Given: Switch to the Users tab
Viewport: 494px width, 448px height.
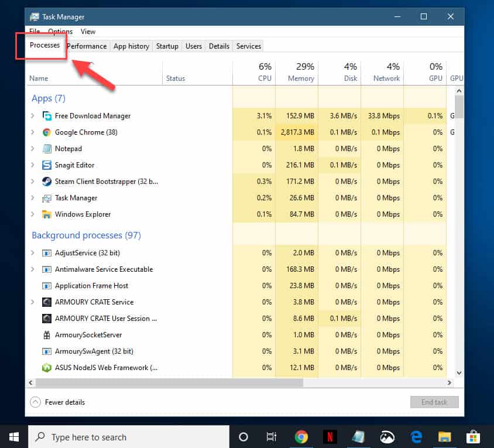Looking at the screenshot, I should pyautogui.click(x=193, y=46).
